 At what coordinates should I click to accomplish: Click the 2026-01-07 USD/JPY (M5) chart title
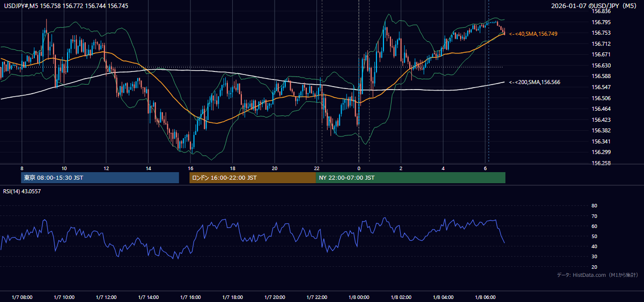[595, 6]
